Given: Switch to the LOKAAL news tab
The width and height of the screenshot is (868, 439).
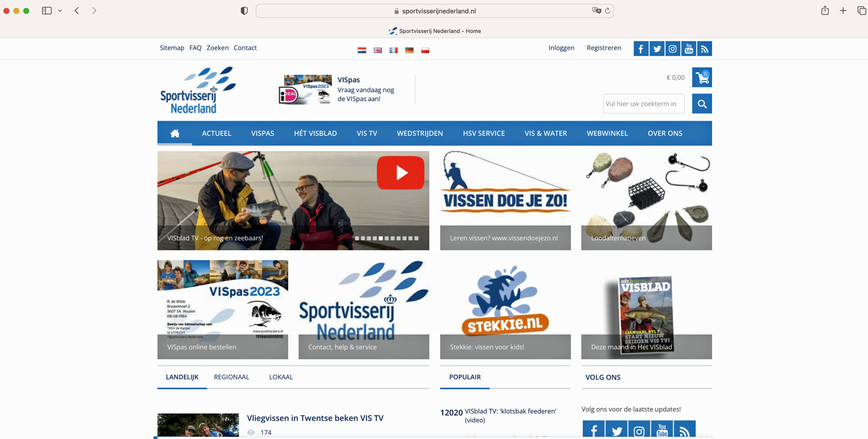Looking at the screenshot, I should tap(281, 377).
